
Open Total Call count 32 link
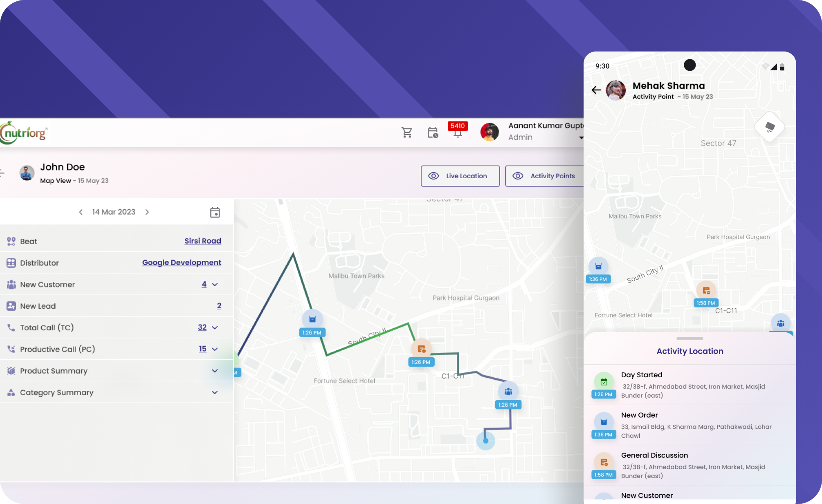tap(202, 327)
